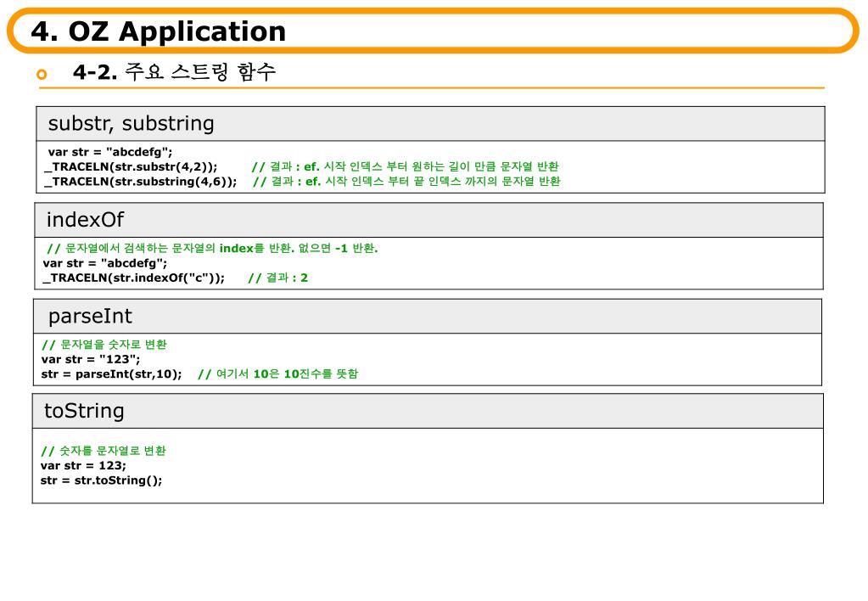The image size is (868, 601).
Task: Click the orange bullet before 4-2
Action: (x=42, y=74)
